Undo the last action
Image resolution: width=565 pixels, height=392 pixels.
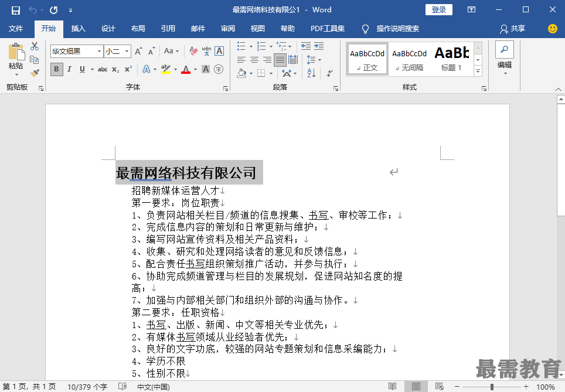tap(33, 10)
